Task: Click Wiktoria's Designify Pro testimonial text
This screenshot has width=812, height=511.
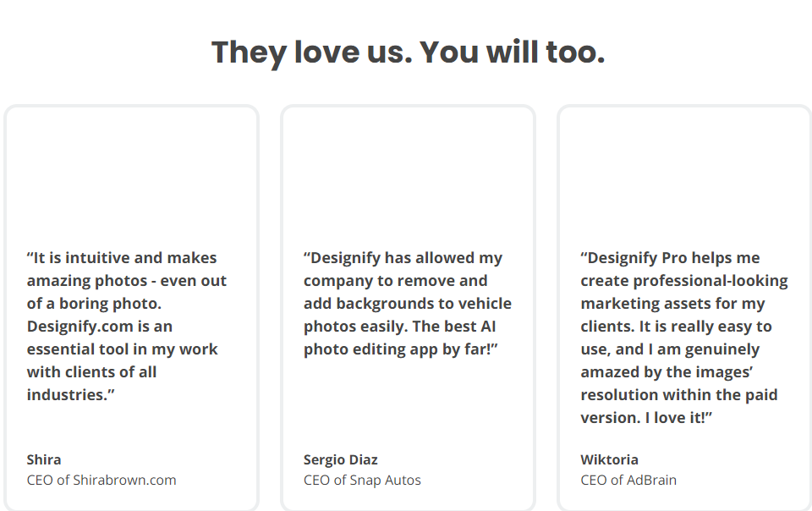Action: point(684,338)
